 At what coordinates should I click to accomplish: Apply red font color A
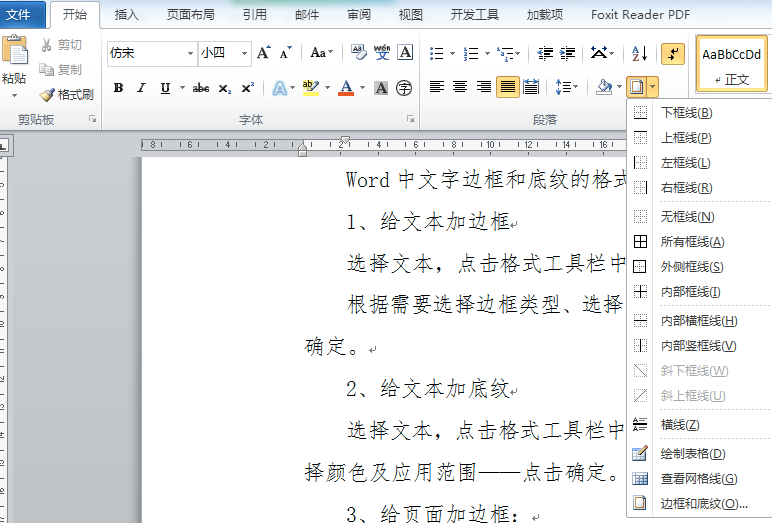tap(346, 88)
